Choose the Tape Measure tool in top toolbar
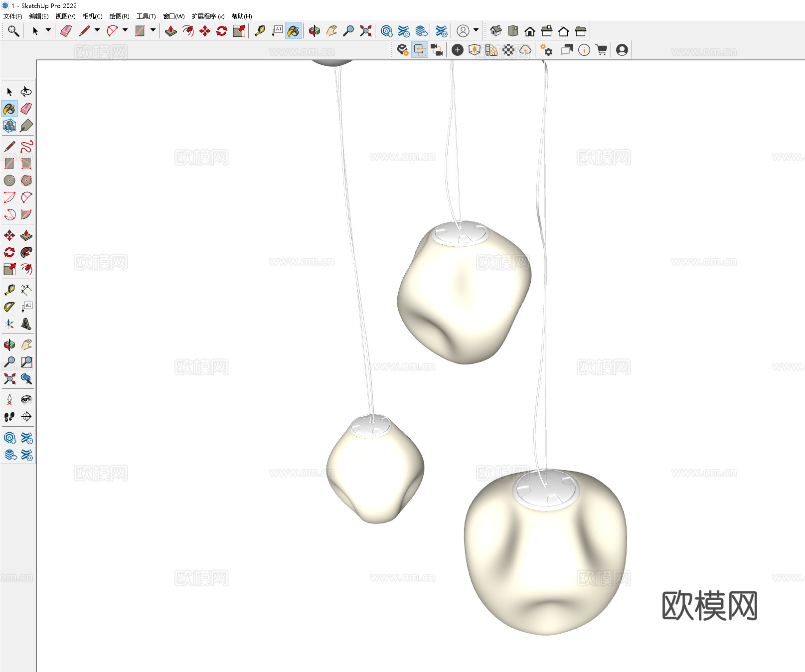Viewport: 805px width, 672px height. (x=260, y=31)
